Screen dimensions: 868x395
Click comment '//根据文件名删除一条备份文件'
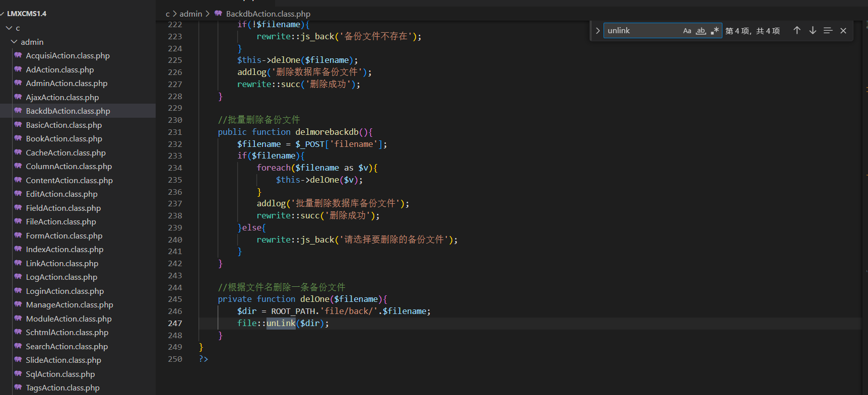(x=282, y=287)
